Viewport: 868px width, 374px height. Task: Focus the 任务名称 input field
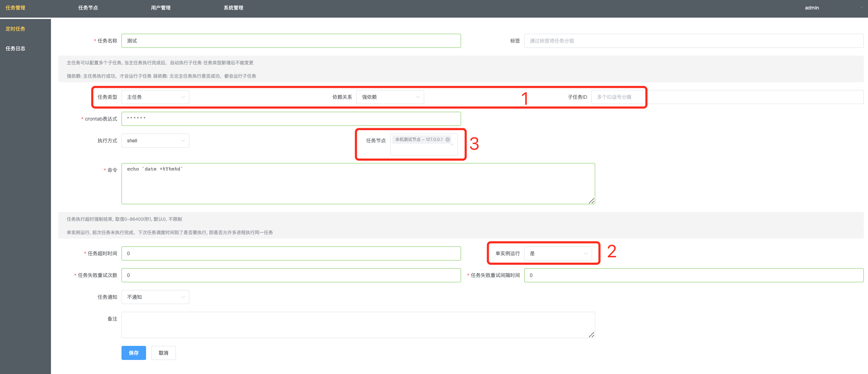pyautogui.click(x=291, y=41)
